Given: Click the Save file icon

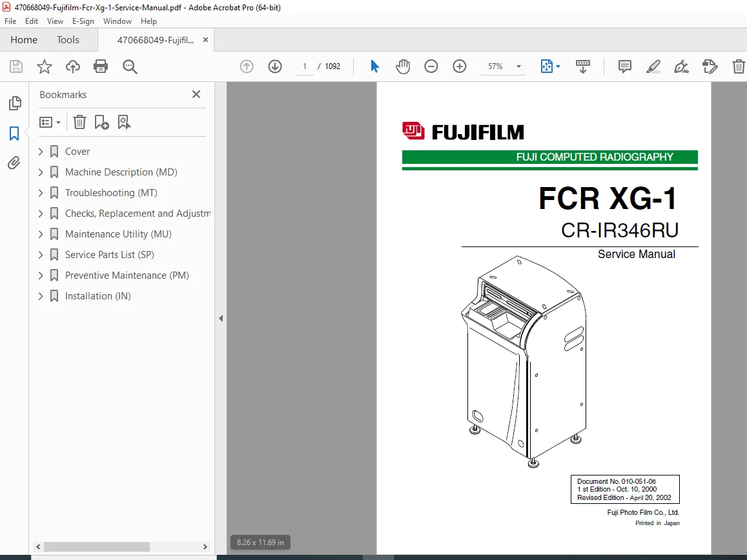Looking at the screenshot, I should pos(16,66).
